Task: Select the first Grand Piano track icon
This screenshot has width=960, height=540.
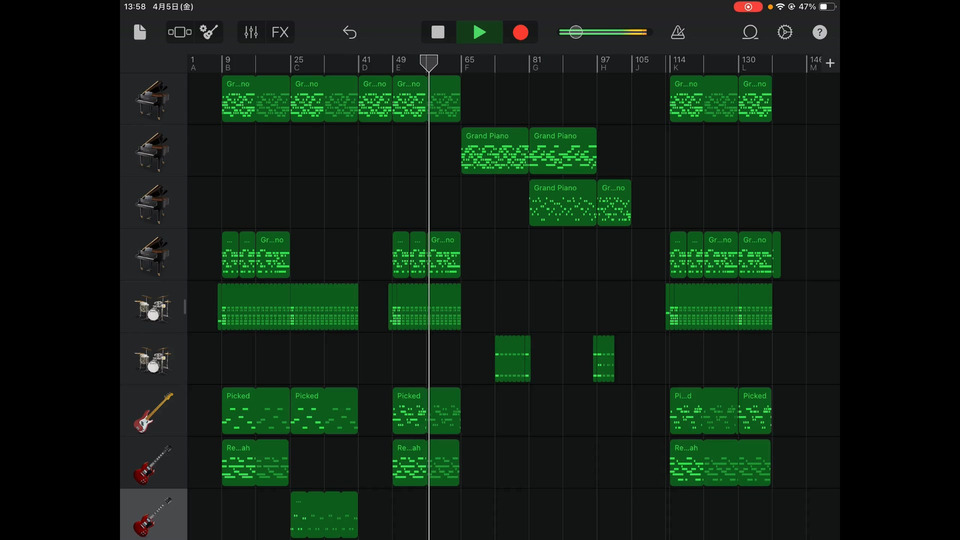Action: 153,100
